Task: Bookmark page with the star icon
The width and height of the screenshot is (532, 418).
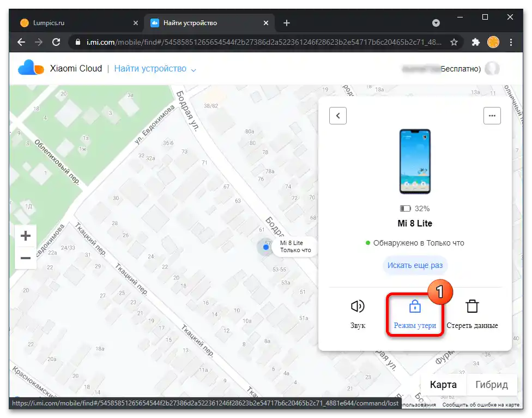Action: [454, 42]
